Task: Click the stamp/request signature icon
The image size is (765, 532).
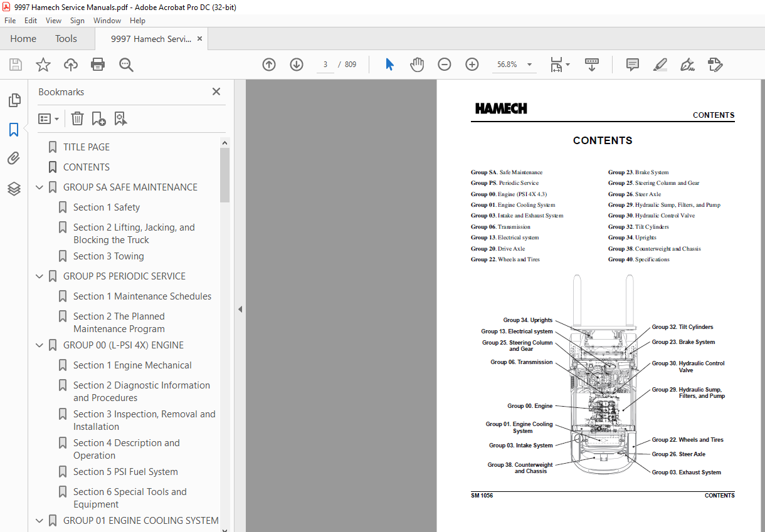Action: click(715, 65)
